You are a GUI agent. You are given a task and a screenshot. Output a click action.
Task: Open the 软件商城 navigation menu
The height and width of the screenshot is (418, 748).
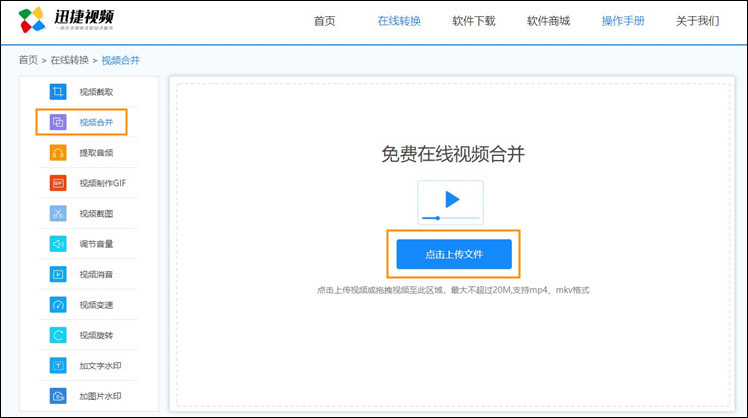click(x=549, y=21)
